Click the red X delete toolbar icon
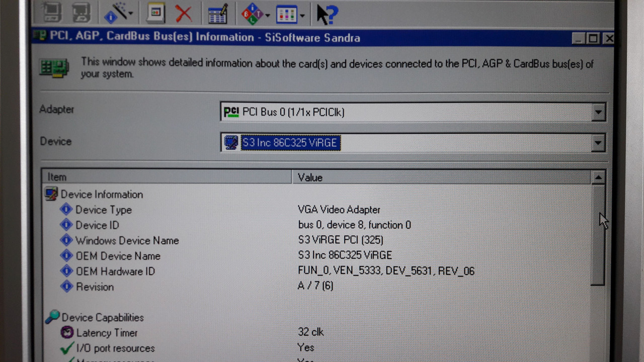The height and width of the screenshot is (362, 644). point(184,14)
